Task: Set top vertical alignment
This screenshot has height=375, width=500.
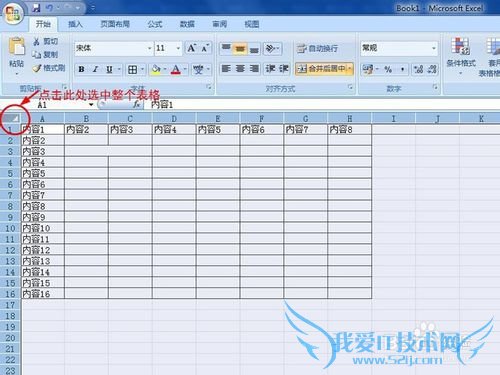Action: click(226, 49)
